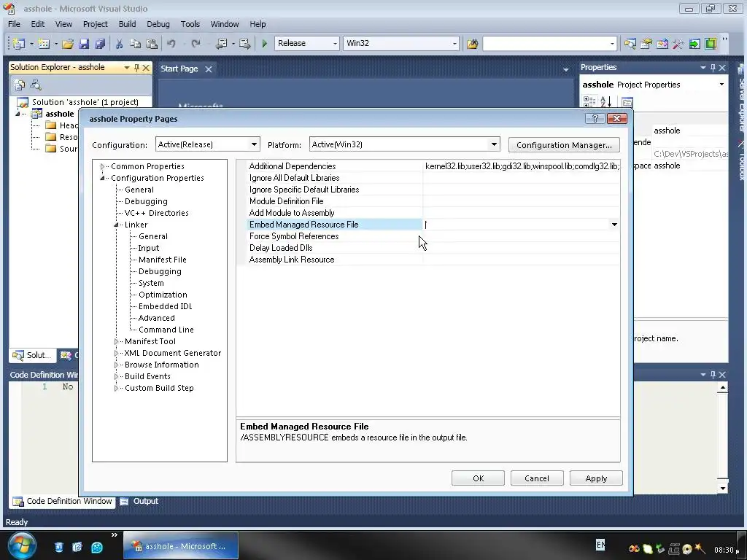
Task: Click the Copy icon in toolbar
Action: (135, 44)
